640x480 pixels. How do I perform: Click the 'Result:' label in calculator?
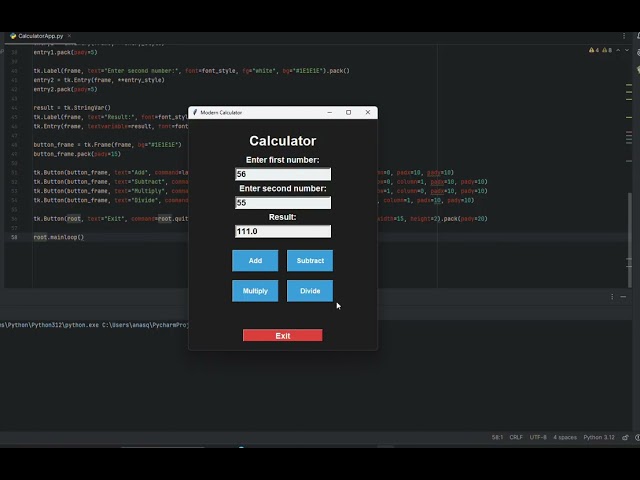(x=282, y=217)
